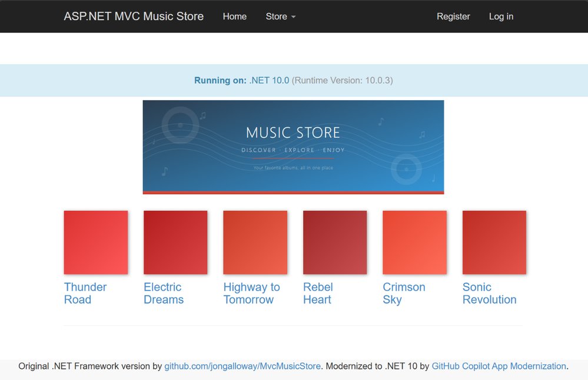The height and width of the screenshot is (380, 588).
Task: Open the GitHub Copilot App Modernization link
Action: (x=499, y=366)
